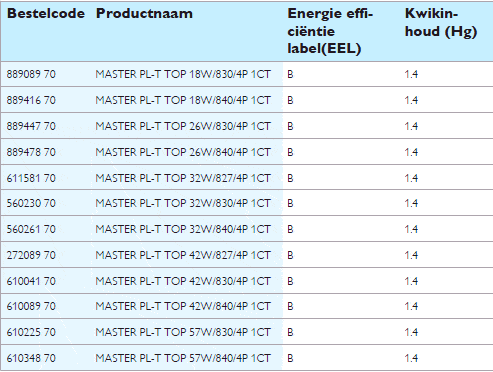Click order code 889447 70
Image resolution: width=493 pixels, height=372 pixels.
tap(31, 126)
